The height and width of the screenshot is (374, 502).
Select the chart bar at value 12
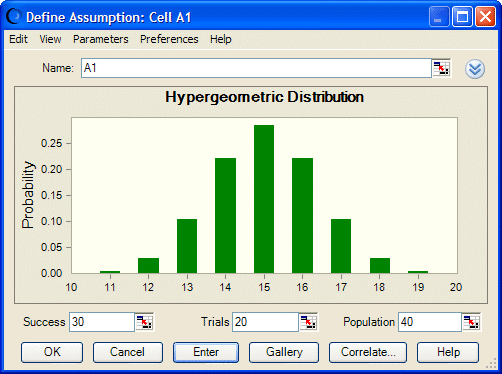coord(148,266)
